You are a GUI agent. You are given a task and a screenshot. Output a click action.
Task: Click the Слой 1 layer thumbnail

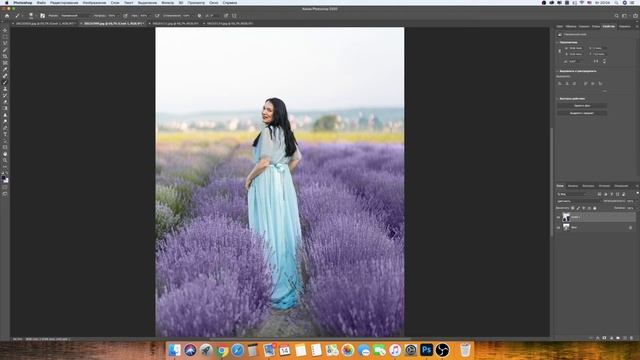(x=566, y=217)
